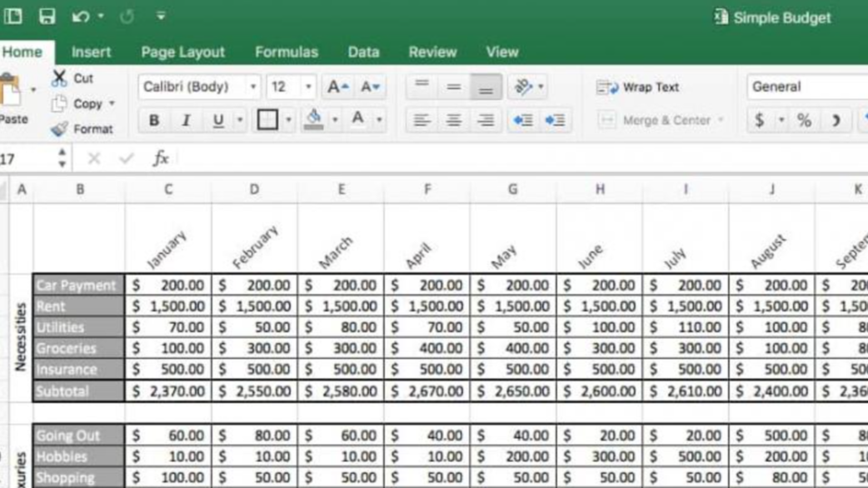Click the Enter checkmark in formula bar

pyautogui.click(x=127, y=159)
